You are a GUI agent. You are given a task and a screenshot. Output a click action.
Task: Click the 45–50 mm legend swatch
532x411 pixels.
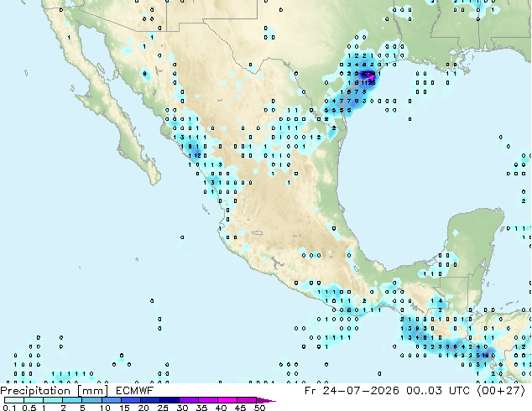point(246,400)
